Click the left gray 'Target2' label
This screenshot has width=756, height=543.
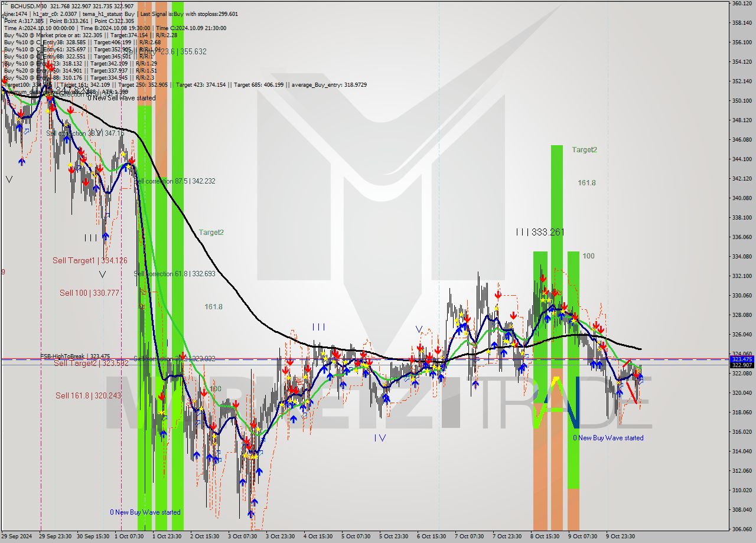pos(211,233)
